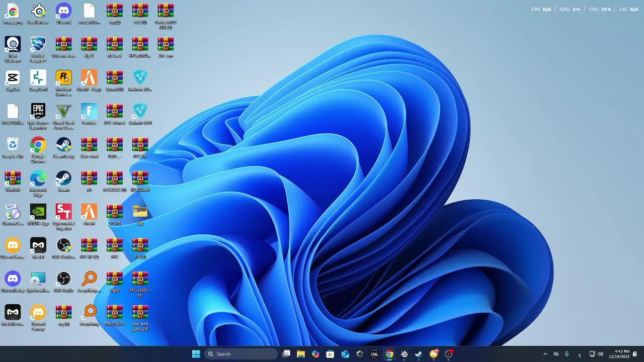644x362 pixels.
Task: Click the GPU 4% overlay readout
Action: pyautogui.click(x=570, y=9)
